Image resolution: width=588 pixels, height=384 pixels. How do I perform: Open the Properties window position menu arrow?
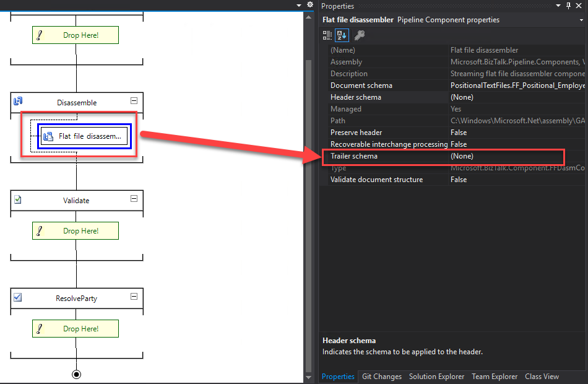click(558, 6)
